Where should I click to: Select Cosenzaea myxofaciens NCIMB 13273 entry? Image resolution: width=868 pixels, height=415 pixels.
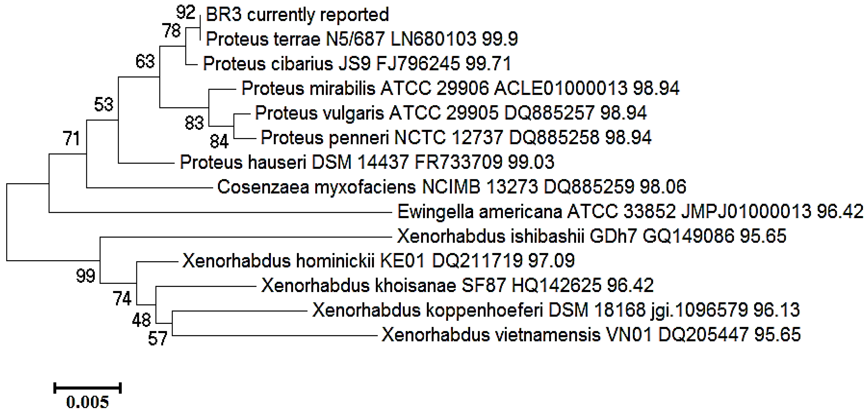click(x=452, y=187)
